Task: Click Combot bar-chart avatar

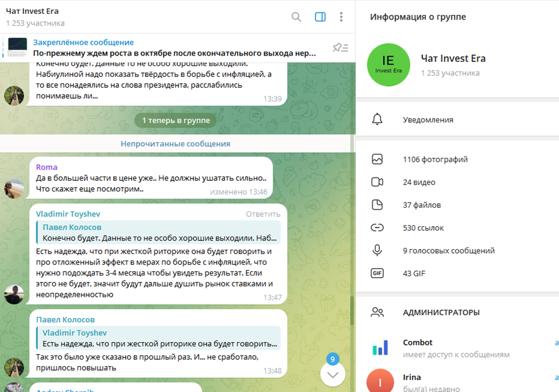Action: click(x=380, y=348)
